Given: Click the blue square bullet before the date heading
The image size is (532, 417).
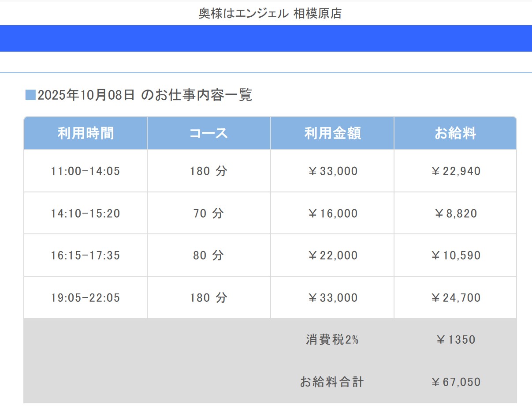Looking at the screenshot, I should coord(30,95).
